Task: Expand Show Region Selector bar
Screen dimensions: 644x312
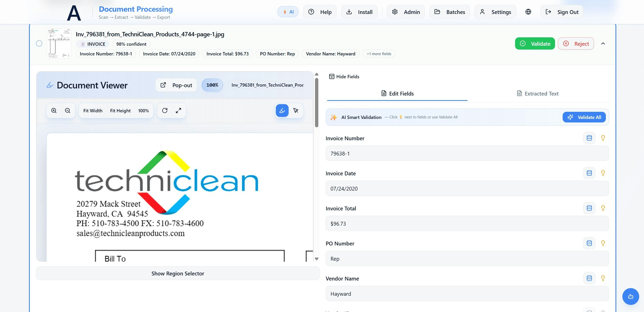Action: (x=178, y=273)
